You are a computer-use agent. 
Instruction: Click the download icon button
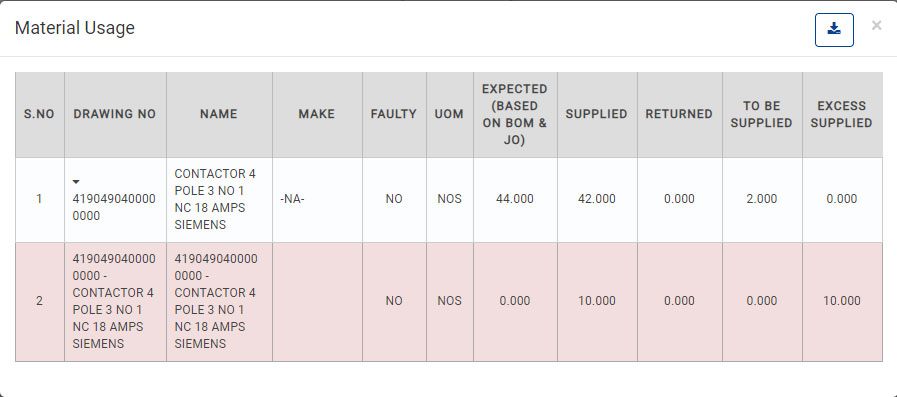coord(834,30)
